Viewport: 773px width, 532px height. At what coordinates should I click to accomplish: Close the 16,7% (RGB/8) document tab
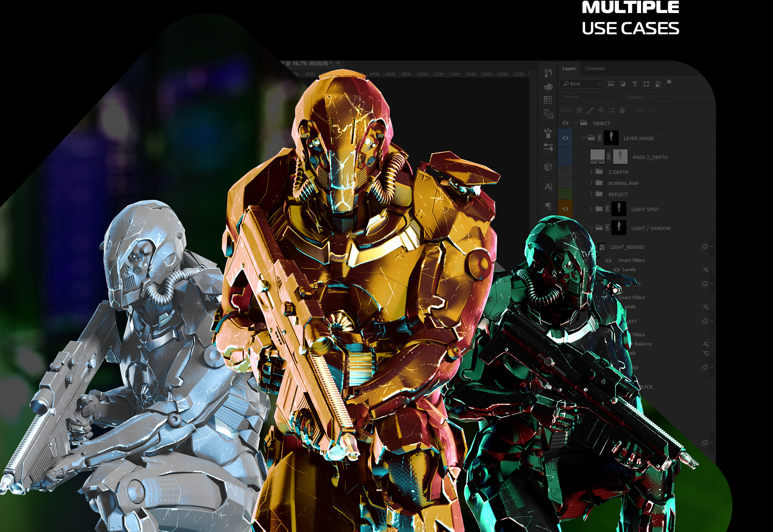tap(338, 63)
